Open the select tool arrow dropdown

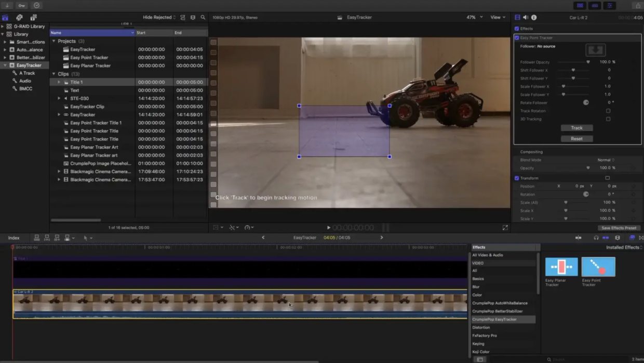(x=88, y=238)
